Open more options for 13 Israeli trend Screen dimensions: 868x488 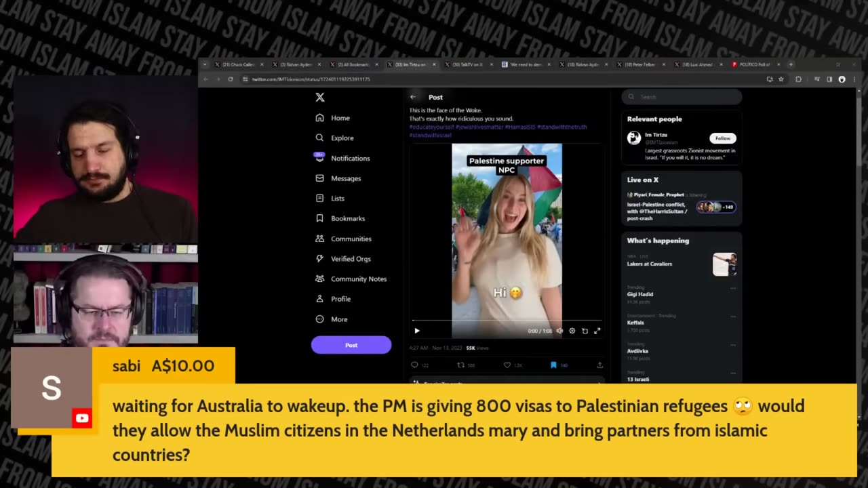coord(733,373)
